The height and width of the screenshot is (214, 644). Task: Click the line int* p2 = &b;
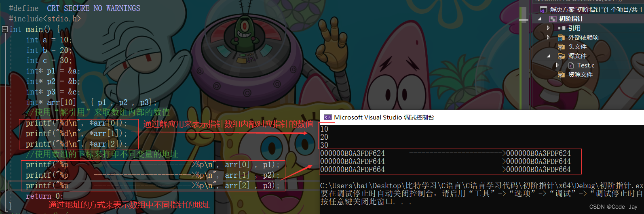pyautogui.click(x=53, y=82)
